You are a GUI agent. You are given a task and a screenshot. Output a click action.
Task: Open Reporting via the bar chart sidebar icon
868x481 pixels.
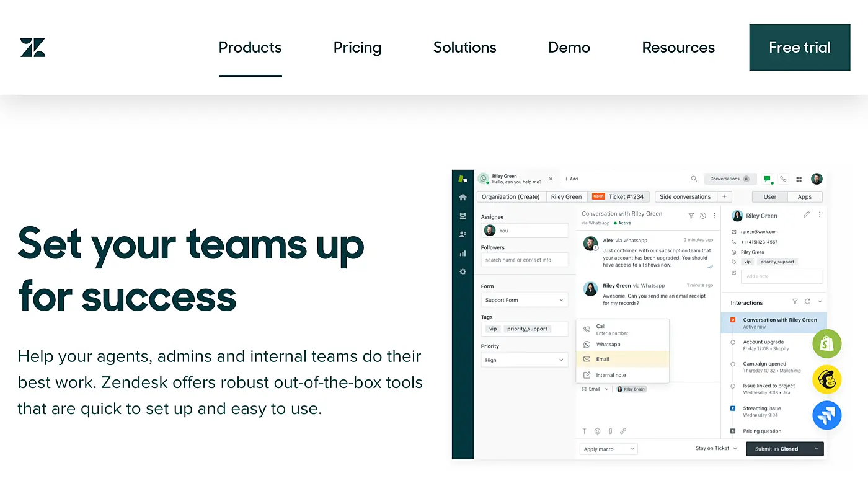[463, 253]
